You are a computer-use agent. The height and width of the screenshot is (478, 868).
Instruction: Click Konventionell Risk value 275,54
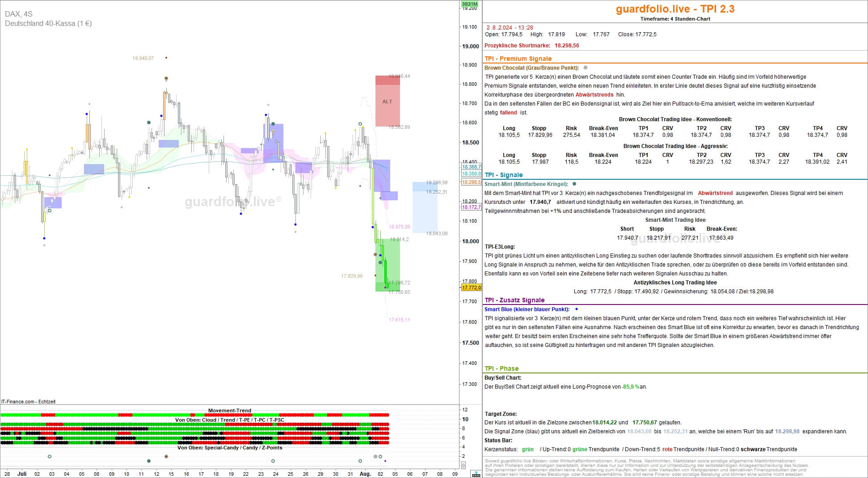coord(571,135)
